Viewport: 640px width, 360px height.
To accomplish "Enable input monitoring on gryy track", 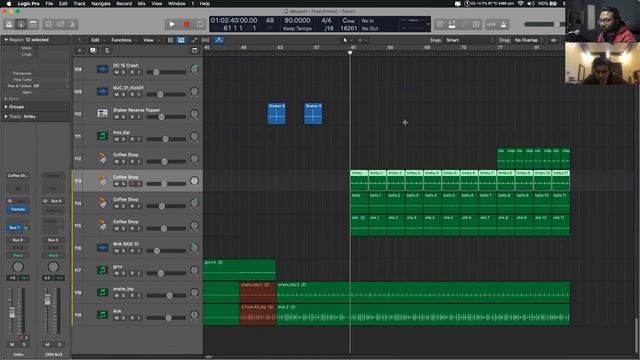I will pos(139,273).
